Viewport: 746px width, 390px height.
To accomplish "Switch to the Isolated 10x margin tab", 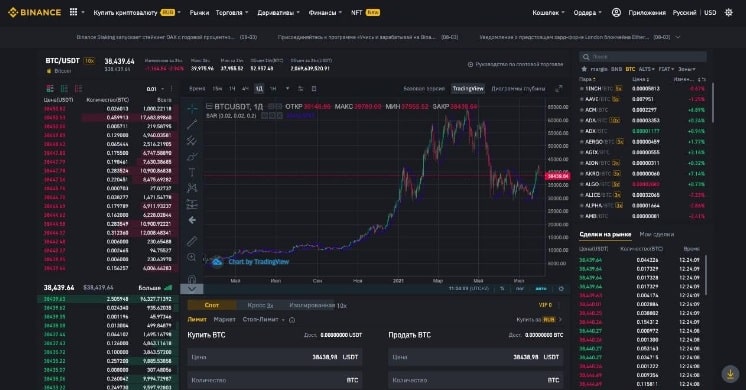I will (318, 305).
